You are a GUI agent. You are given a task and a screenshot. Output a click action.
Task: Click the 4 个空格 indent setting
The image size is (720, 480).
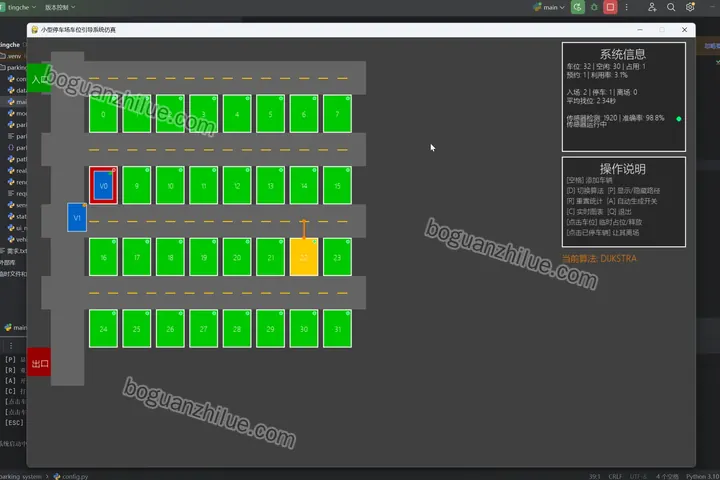pos(667,476)
